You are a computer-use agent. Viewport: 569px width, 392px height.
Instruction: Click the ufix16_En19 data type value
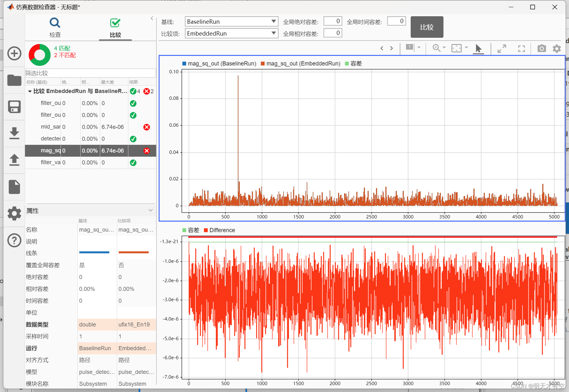coord(134,325)
